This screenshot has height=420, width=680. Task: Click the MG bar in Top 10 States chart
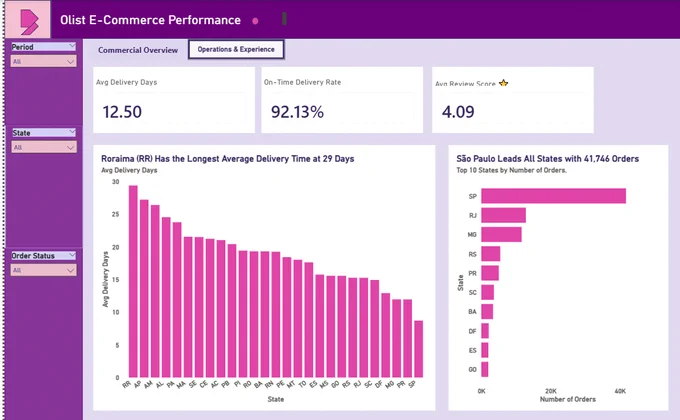click(x=501, y=234)
